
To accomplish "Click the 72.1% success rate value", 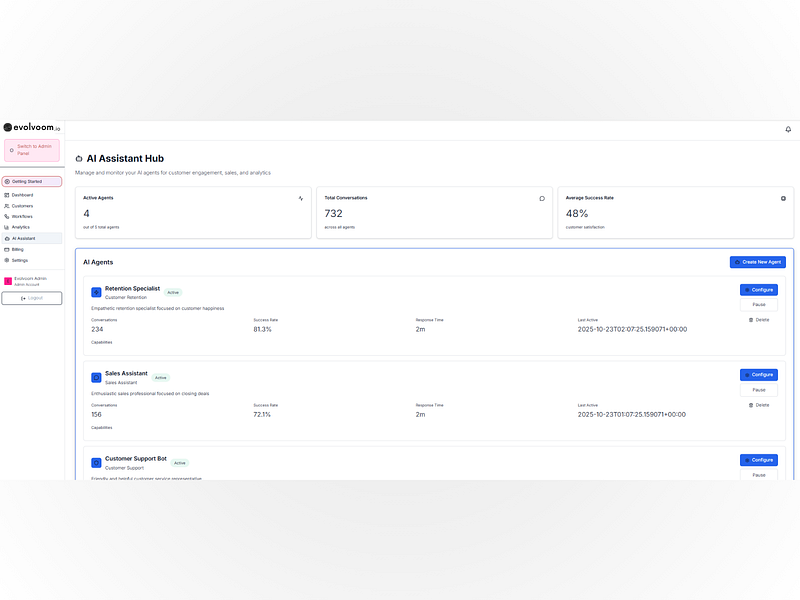I will click(262, 415).
